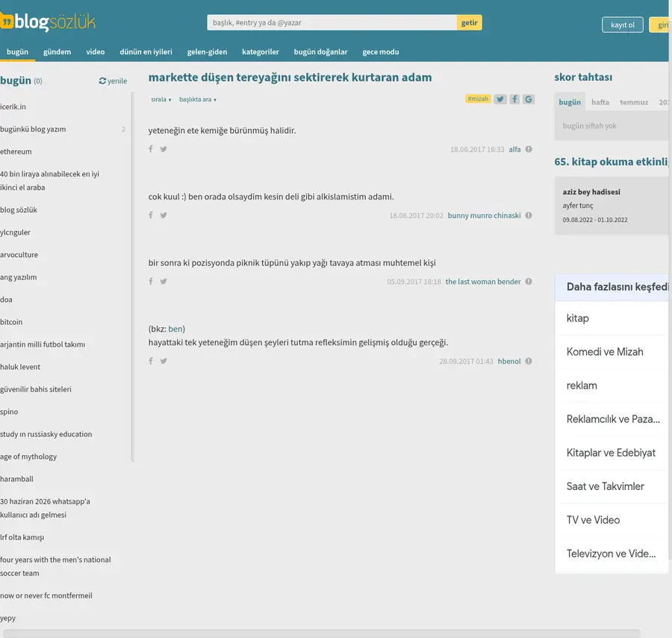The width and height of the screenshot is (672, 638).
Task: Go to the video nav tab
Action: point(95,52)
